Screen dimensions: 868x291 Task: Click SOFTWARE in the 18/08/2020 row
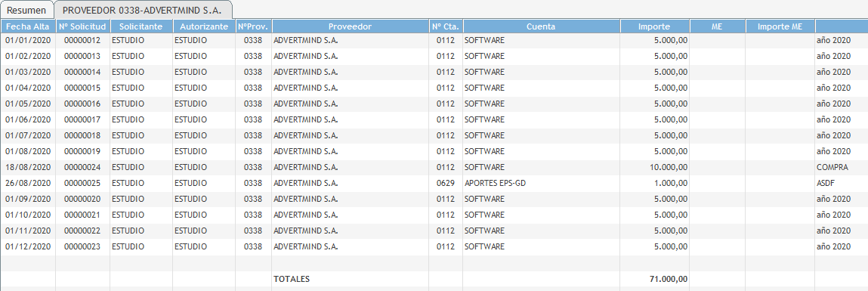tap(484, 167)
